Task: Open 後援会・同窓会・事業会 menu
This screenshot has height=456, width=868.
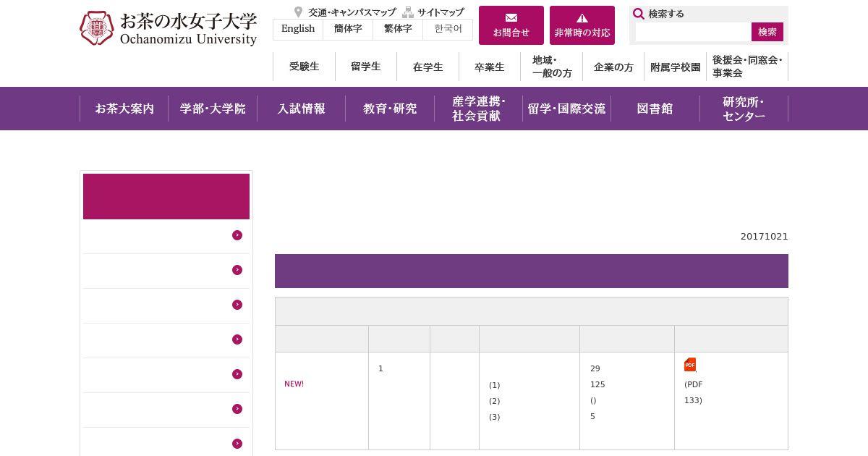Action: [x=747, y=67]
